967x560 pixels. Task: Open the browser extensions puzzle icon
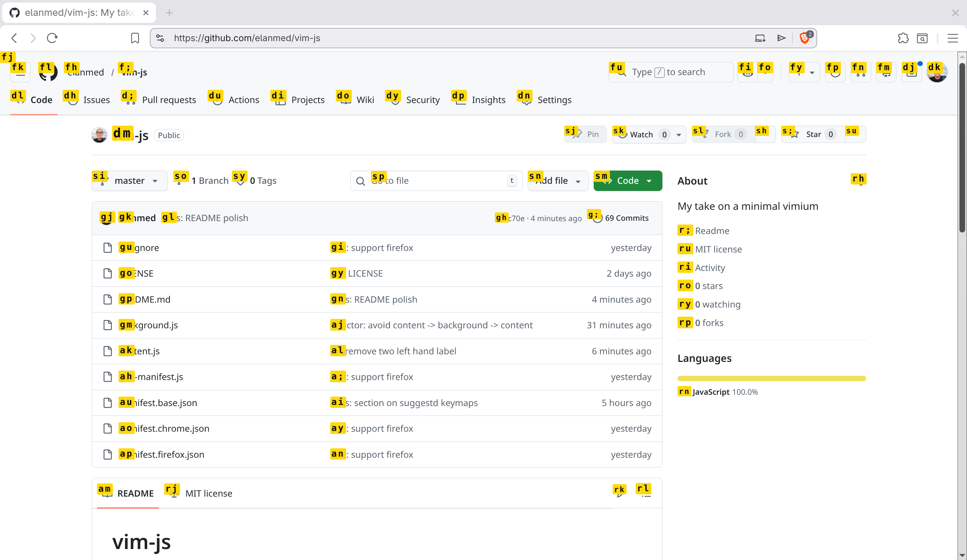tap(903, 38)
